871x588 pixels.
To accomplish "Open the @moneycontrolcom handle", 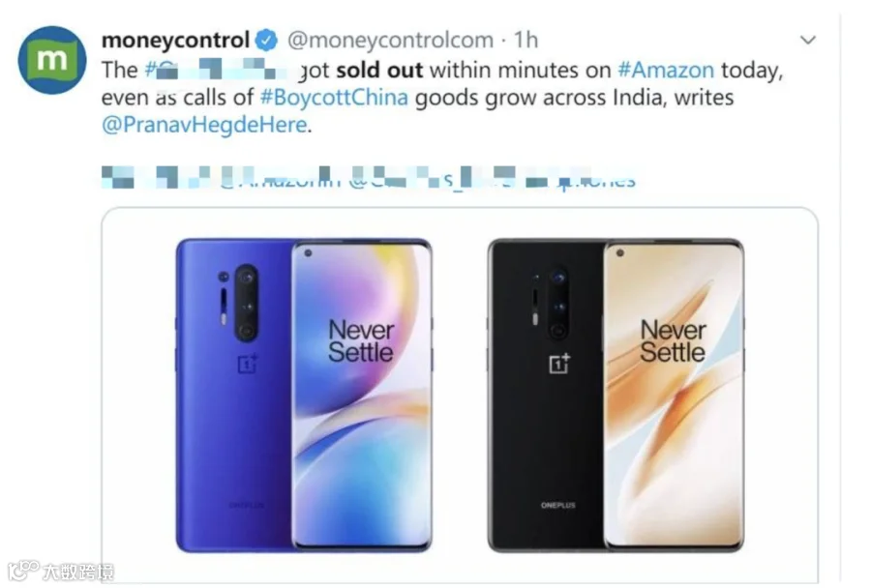I will coord(390,40).
